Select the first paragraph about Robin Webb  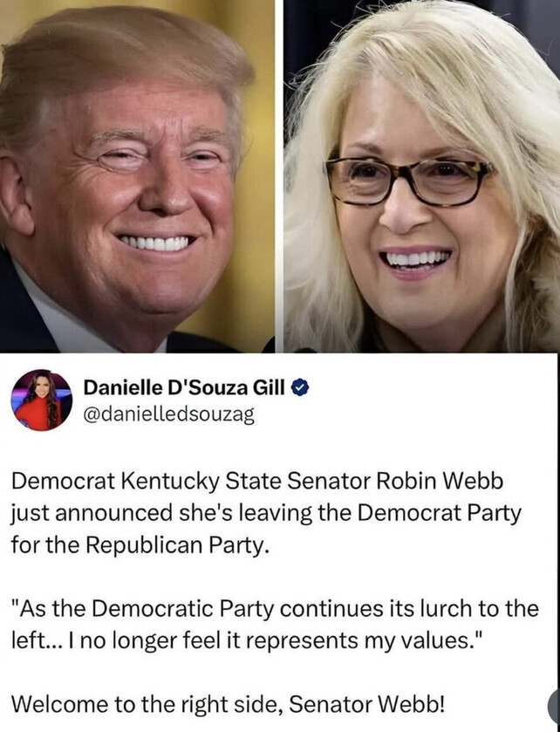(266, 513)
